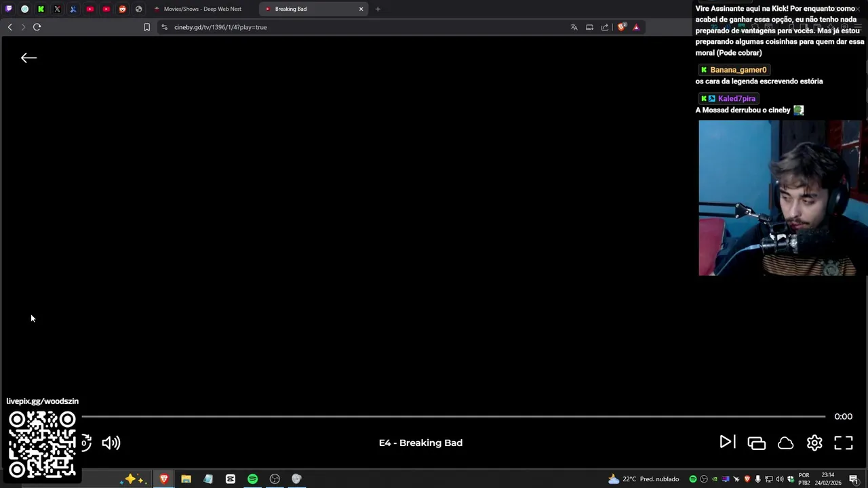
Task: Open the pinned X tab
Action: 57,9
